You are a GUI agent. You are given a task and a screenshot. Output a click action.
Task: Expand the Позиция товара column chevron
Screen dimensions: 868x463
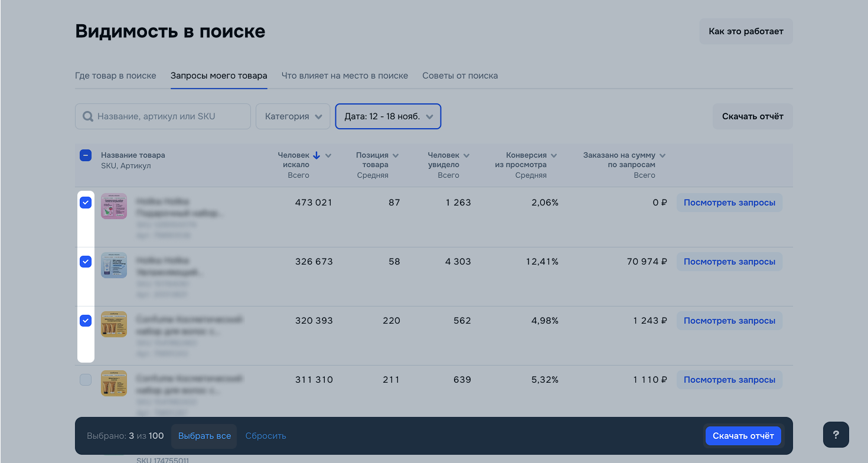point(396,155)
